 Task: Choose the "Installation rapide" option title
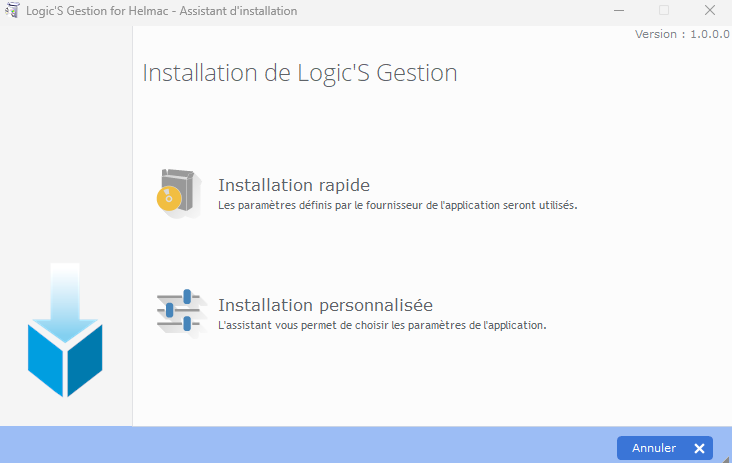(x=294, y=185)
